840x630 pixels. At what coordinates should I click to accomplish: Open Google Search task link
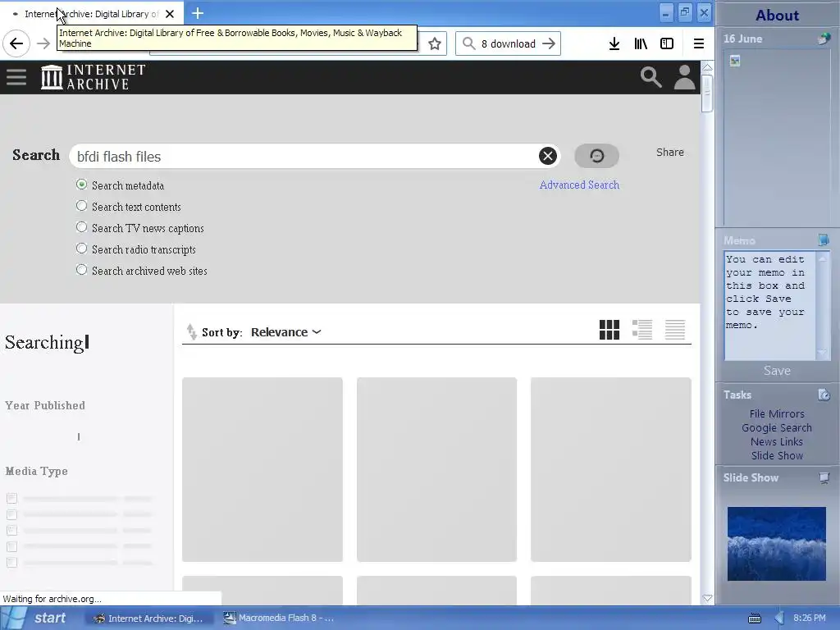[x=777, y=427]
